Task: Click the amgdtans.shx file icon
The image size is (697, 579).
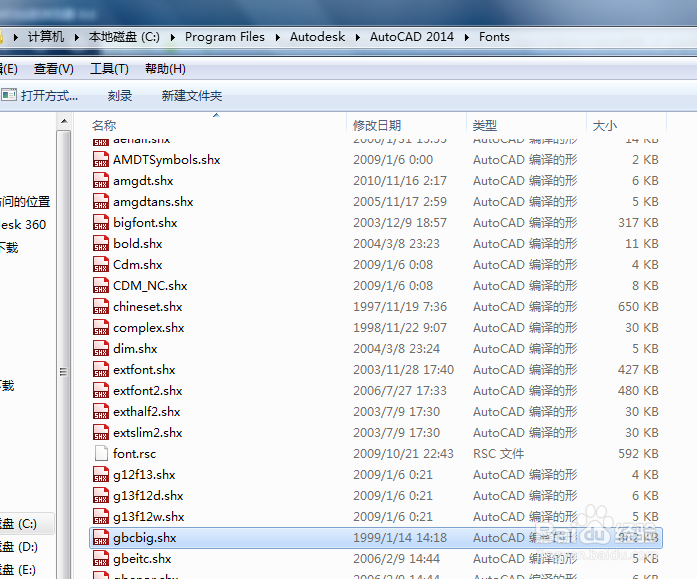Action: point(101,201)
